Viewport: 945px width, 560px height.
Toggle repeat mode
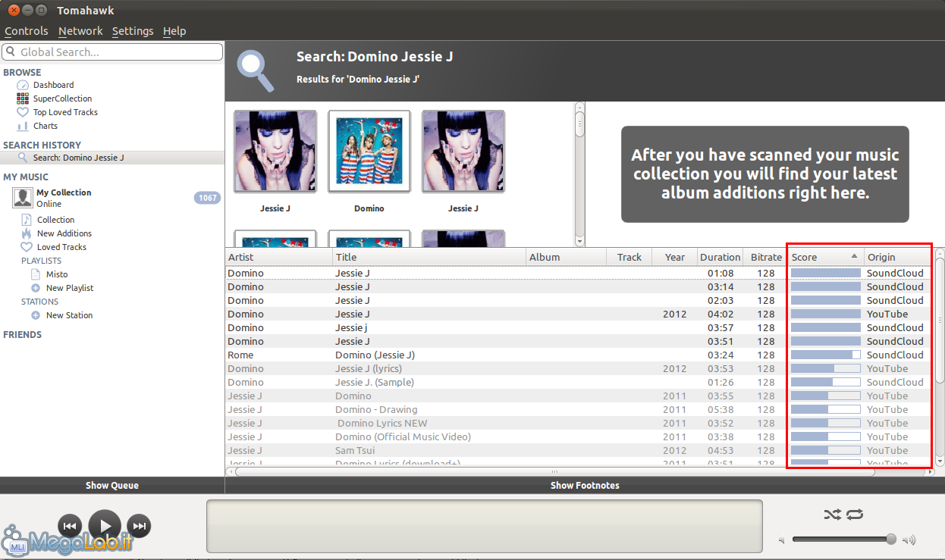click(855, 515)
